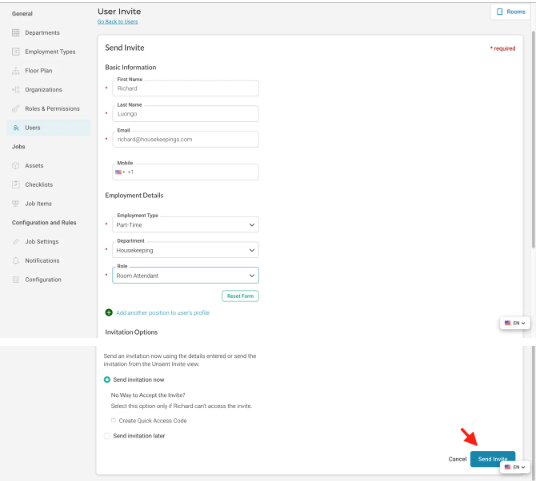The width and height of the screenshot is (538, 481).
Task: Click the Organizations icon in sidebar
Action: click(15, 90)
